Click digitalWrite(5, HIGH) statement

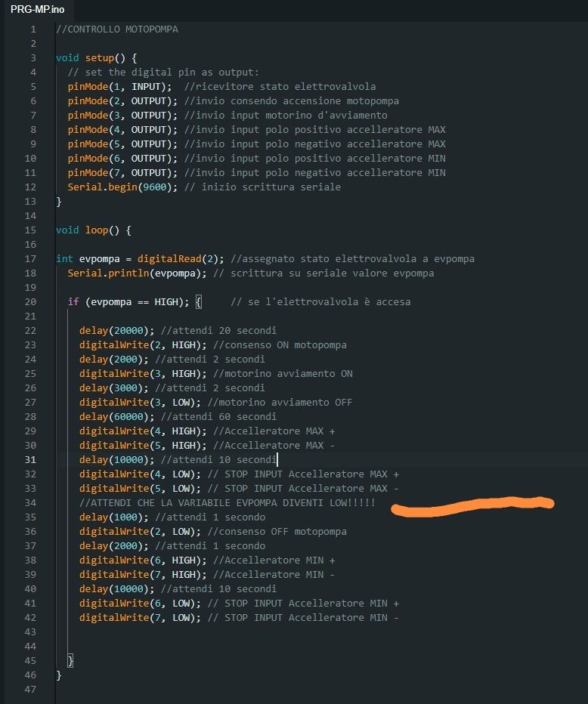[x=143, y=446]
